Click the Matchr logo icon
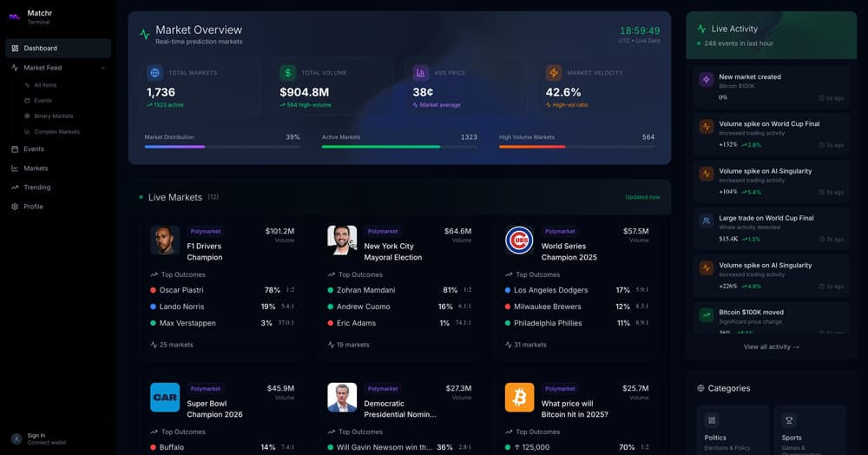The image size is (868, 455). (x=15, y=17)
